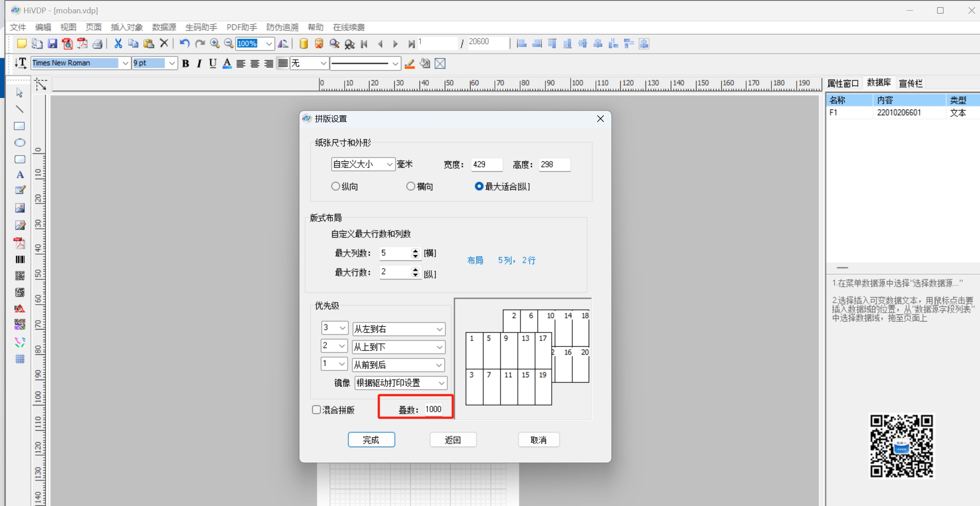Switch to the 属性窗口 tab
This screenshot has width=980, height=506.
coord(843,83)
